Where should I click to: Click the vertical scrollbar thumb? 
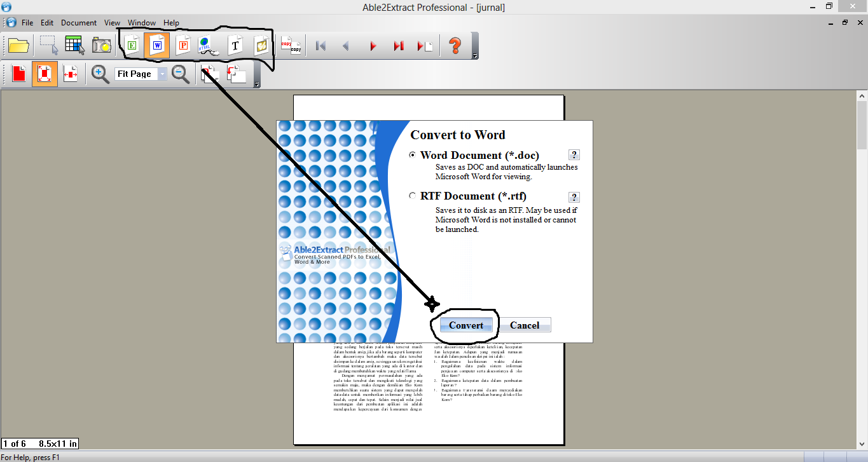point(862,125)
